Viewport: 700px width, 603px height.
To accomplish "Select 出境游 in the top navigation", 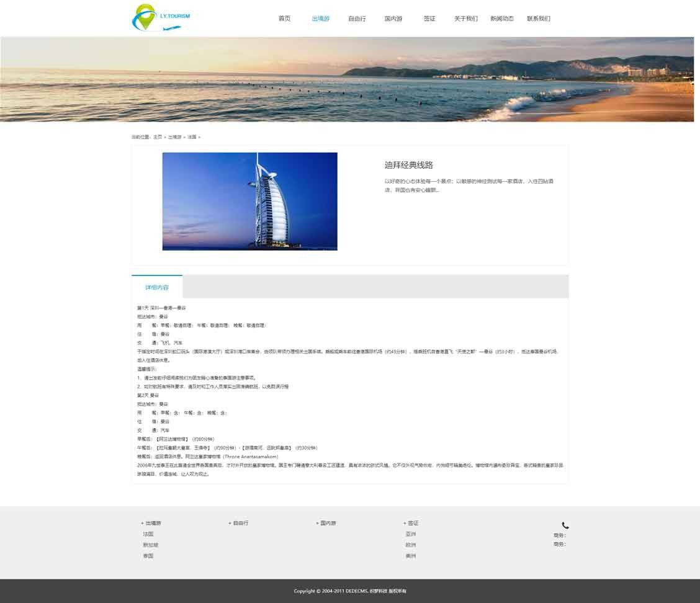I will click(320, 19).
